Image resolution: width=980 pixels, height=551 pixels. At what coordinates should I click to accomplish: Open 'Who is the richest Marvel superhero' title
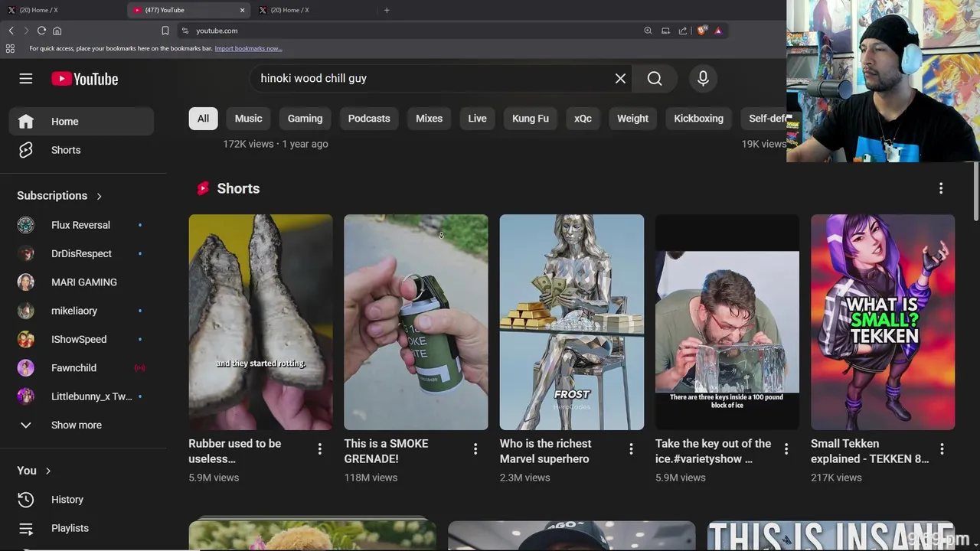(546, 452)
